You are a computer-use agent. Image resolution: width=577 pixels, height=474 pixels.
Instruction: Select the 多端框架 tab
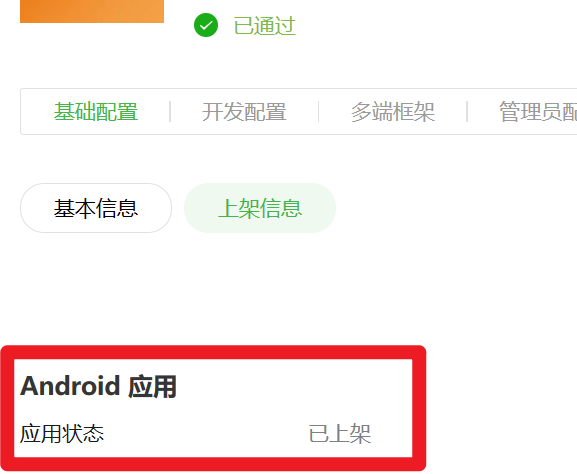click(x=393, y=112)
